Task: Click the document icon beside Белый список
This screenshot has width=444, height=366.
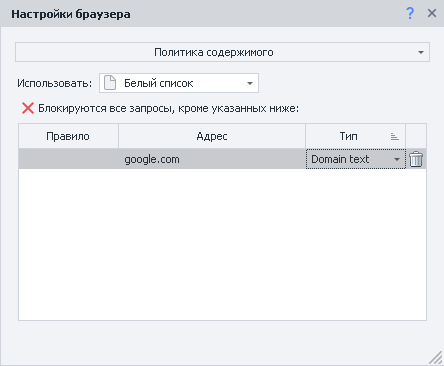Action: pos(110,83)
